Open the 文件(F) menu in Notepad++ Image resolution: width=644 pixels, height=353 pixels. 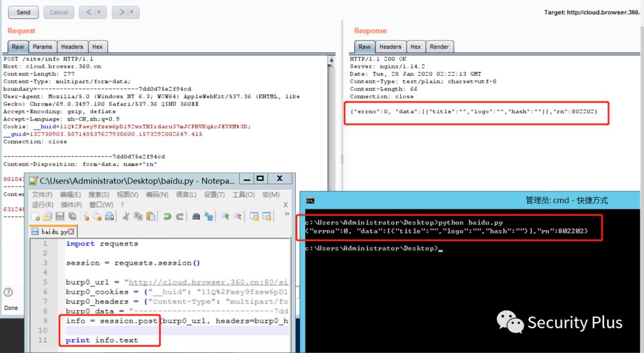(x=42, y=194)
